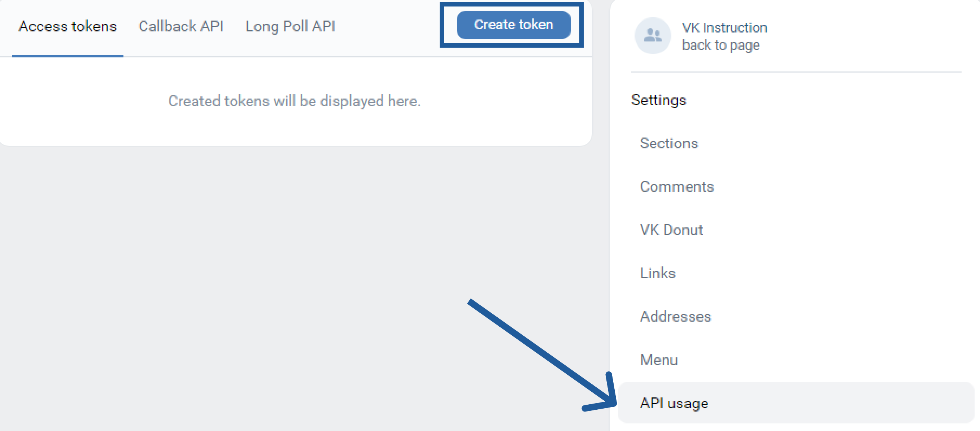The height and width of the screenshot is (431, 980).
Task: Click the divider line under the VK Instruction header
Action: [x=796, y=71]
